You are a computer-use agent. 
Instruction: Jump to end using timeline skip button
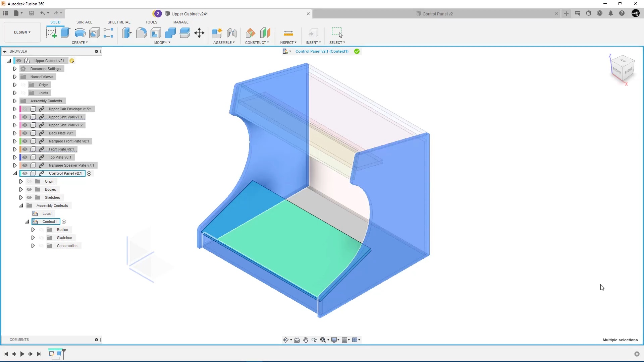(39, 354)
